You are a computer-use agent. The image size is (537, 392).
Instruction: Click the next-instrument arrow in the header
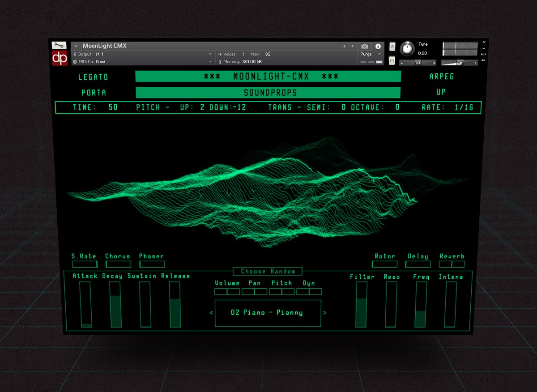click(x=352, y=46)
